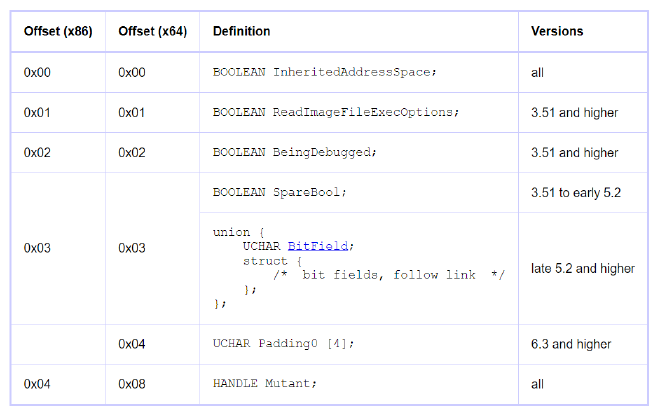Image resolution: width=660 pixels, height=414 pixels.
Task: Click the ReadImageFileExecOptions definition text
Action: [x=336, y=113]
